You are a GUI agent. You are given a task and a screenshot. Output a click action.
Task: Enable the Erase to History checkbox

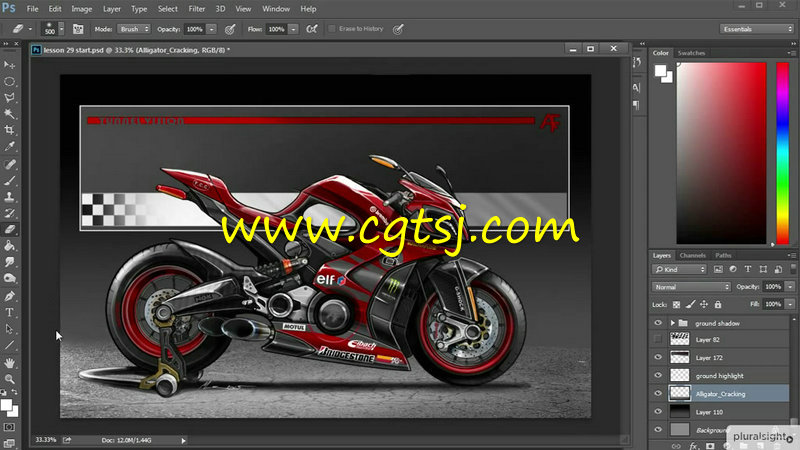point(332,29)
